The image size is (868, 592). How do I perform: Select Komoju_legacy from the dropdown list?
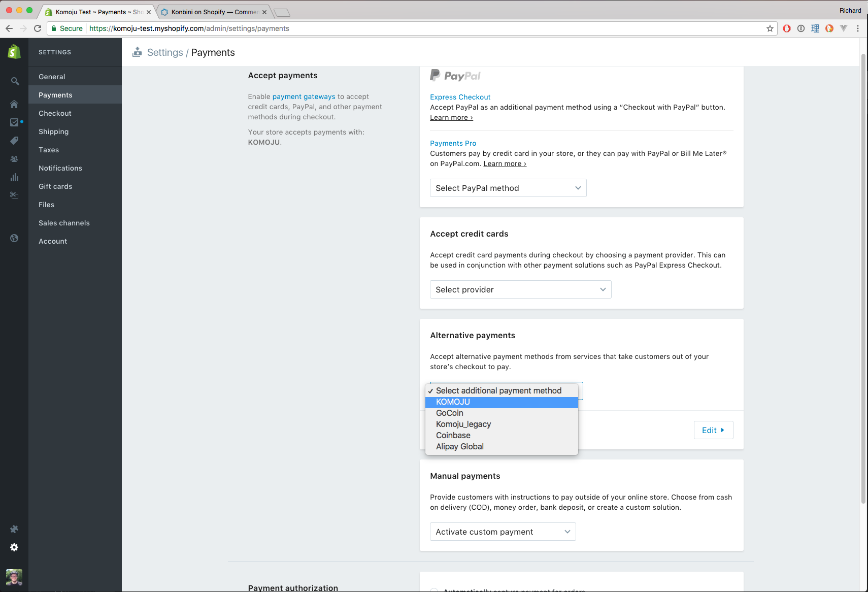pyautogui.click(x=502, y=424)
